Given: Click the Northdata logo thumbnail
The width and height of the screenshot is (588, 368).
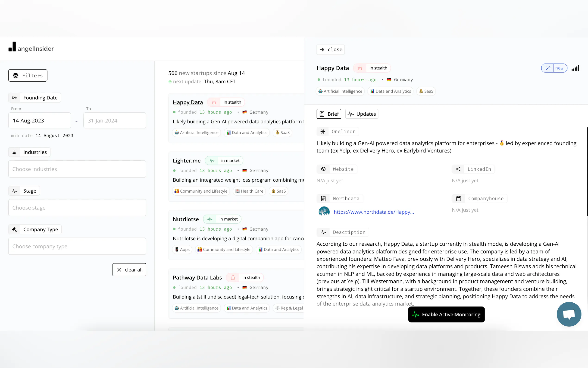Looking at the screenshot, I should tap(324, 211).
